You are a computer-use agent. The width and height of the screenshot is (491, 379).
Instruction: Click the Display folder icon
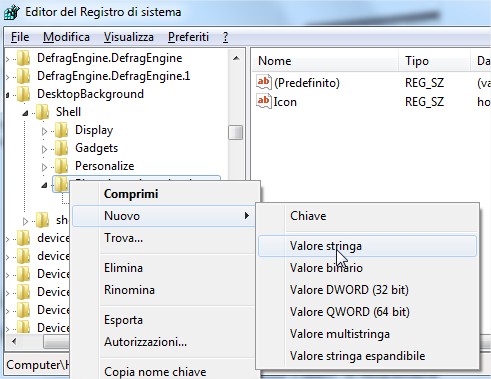pyautogui.click(x=62, y=130)
